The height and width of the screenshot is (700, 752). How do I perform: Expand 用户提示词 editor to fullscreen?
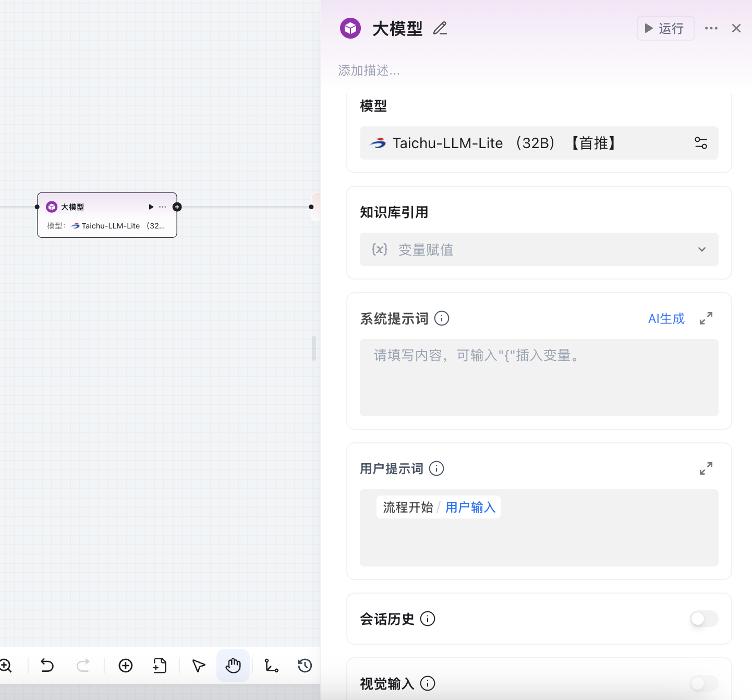pos(706,468)
